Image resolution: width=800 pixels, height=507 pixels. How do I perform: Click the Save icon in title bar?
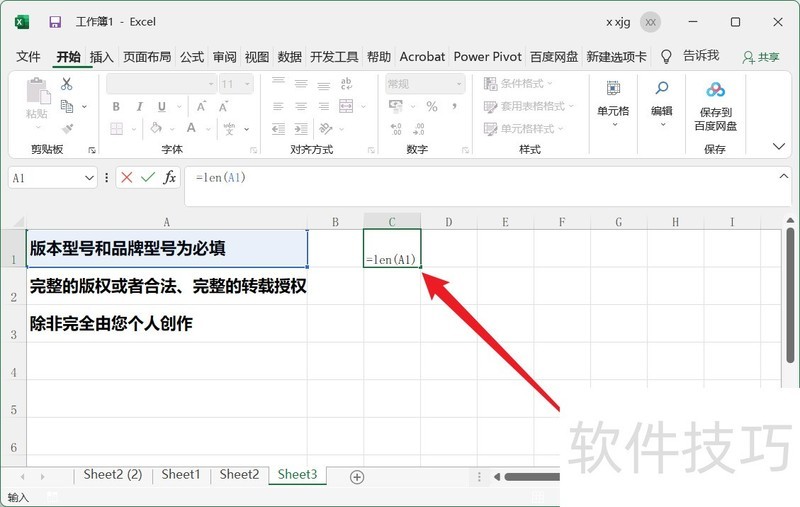pyautogui.click(x=55, y=21)
